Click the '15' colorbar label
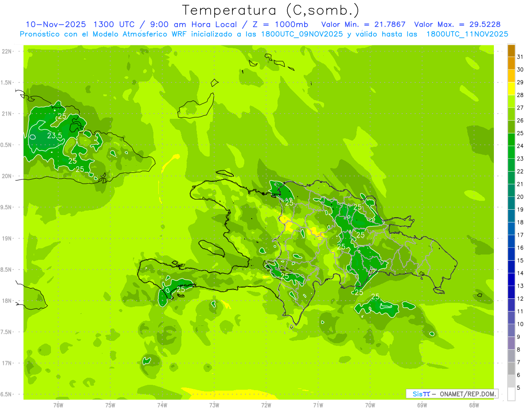 (x=520, y=260)
